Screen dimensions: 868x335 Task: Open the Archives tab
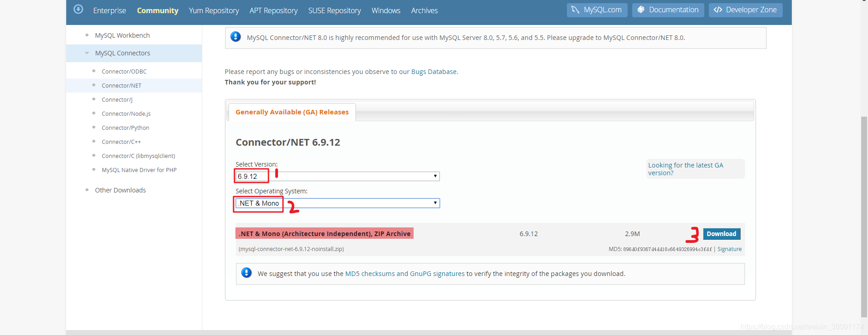pos(424,10)
